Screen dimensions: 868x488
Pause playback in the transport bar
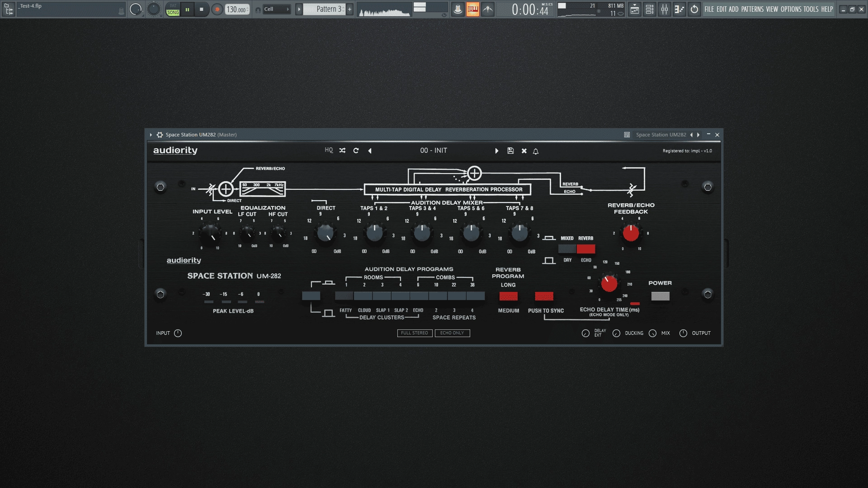(x=187, y=9)
